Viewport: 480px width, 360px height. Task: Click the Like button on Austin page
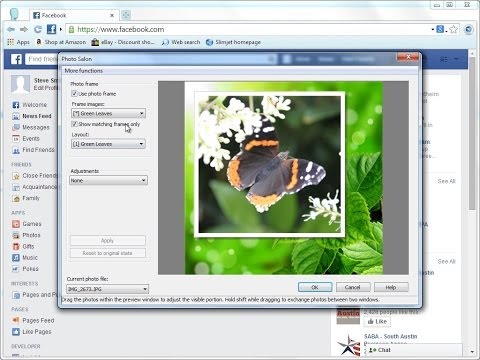coord(377,322)
